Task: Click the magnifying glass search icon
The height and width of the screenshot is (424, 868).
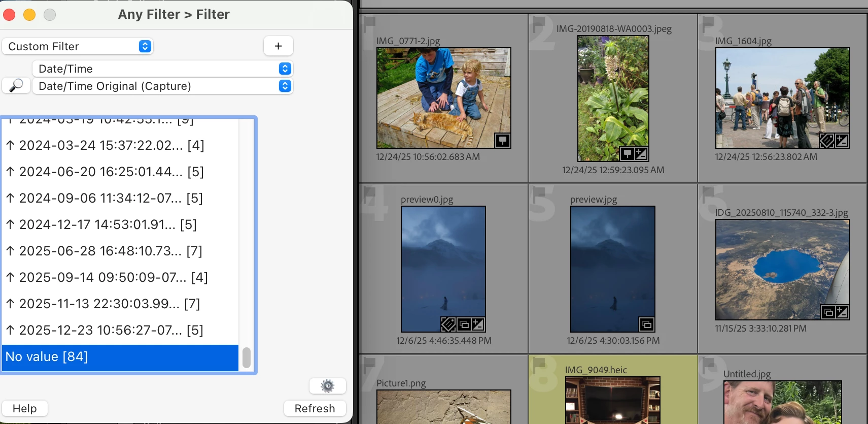Action: pos(16,85)
